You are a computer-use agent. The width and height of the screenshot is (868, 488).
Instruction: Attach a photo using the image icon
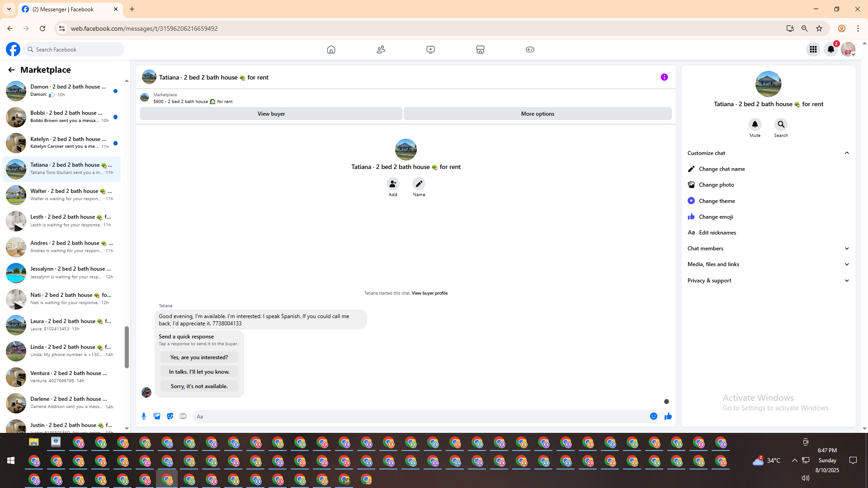pyautogui.click(x=157, y=416)
